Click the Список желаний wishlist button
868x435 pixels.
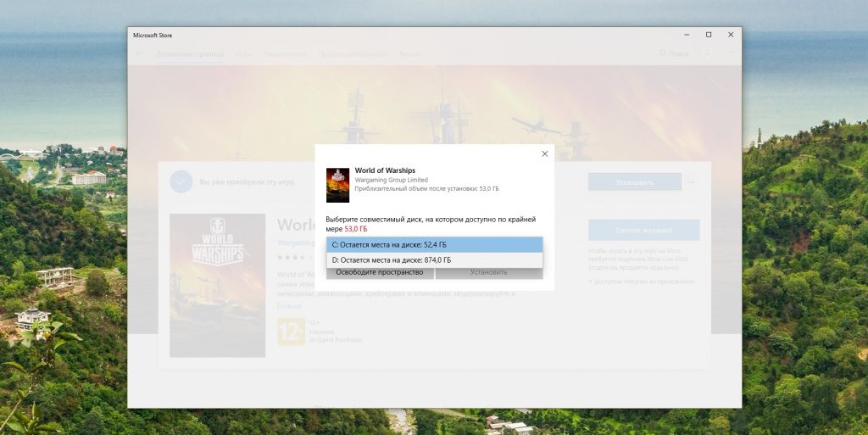(643, 230)
